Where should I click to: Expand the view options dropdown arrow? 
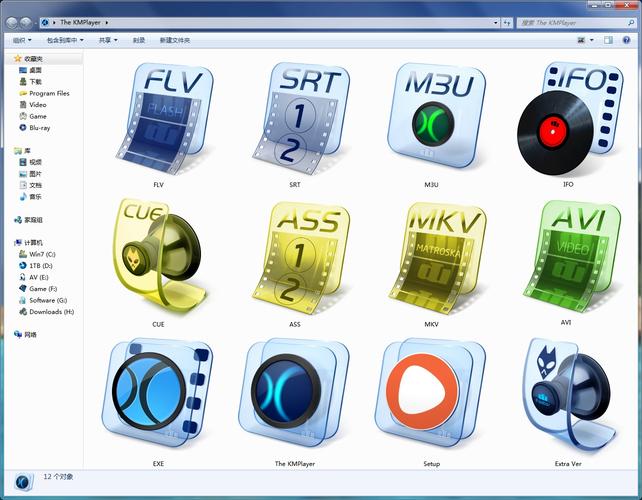(592, 40)
